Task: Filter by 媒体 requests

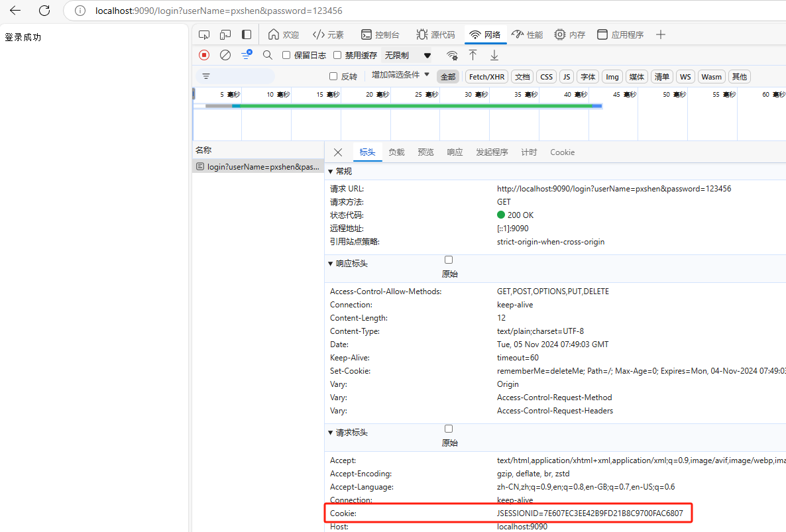Action: (637, 77)
